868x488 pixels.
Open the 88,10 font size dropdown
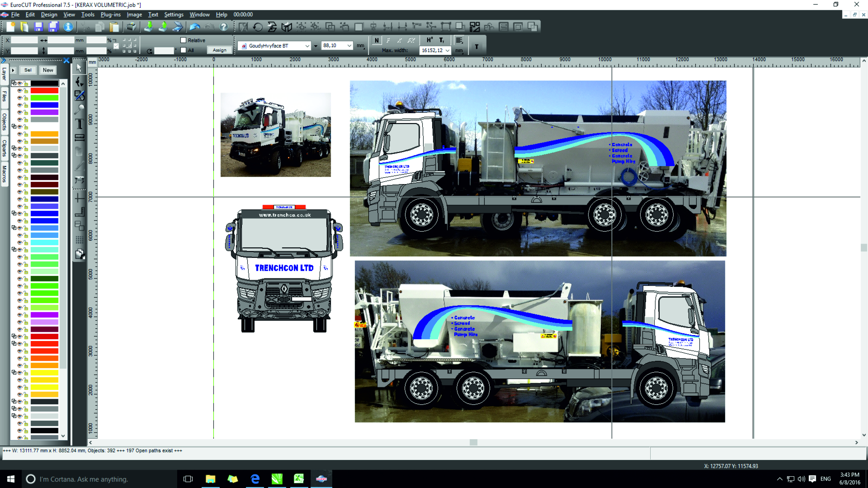click(x=349, y=46)
